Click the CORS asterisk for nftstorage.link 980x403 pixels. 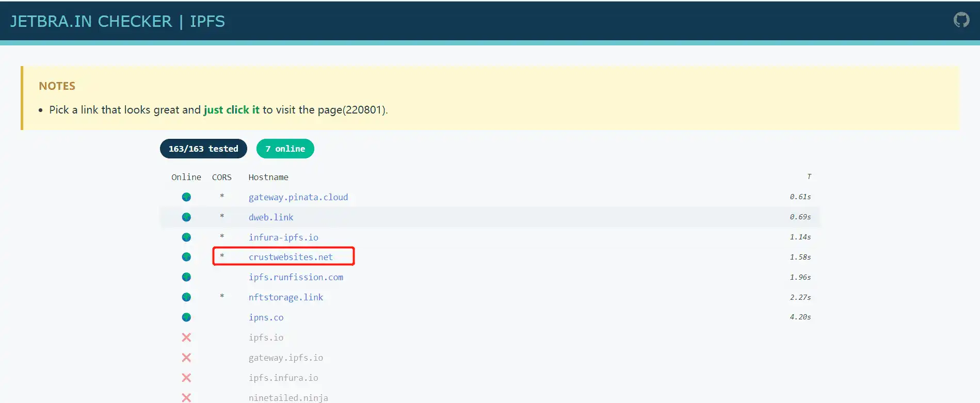tap(222, 296)
